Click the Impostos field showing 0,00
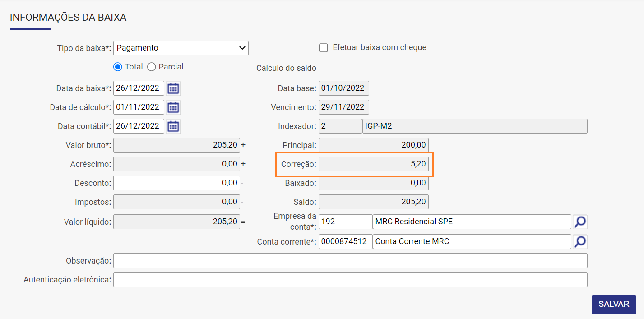The height and width of the screenshot is (319, 644). click(176, 202)
